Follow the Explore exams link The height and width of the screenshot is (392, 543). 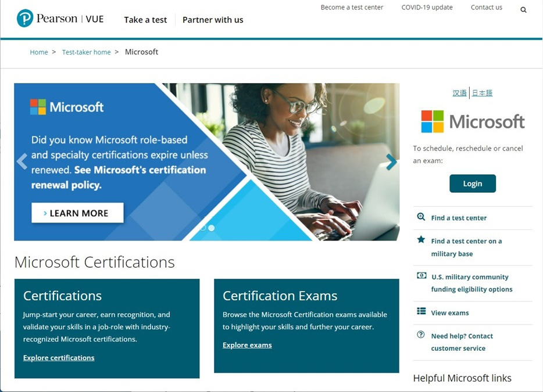pyautogui.click(x=247, y=345)
